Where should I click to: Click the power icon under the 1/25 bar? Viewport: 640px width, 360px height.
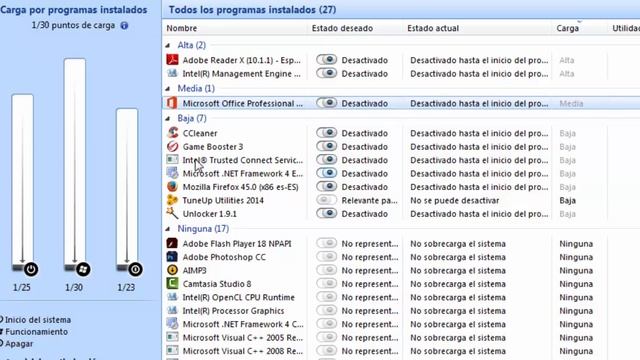[31, 269]
